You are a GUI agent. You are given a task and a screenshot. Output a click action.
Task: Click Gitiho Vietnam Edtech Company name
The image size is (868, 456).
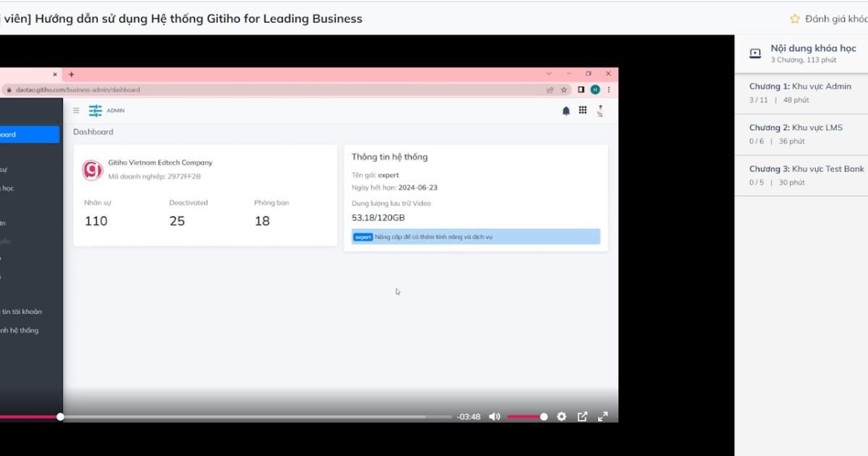(x=160, y=163)
